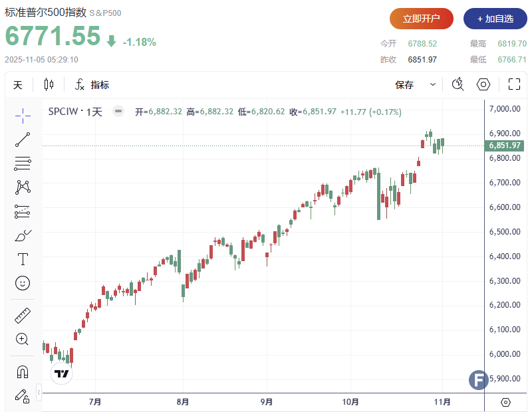
Task: Click the zoom in magnifier tool
Action: (x=23, y=339)
